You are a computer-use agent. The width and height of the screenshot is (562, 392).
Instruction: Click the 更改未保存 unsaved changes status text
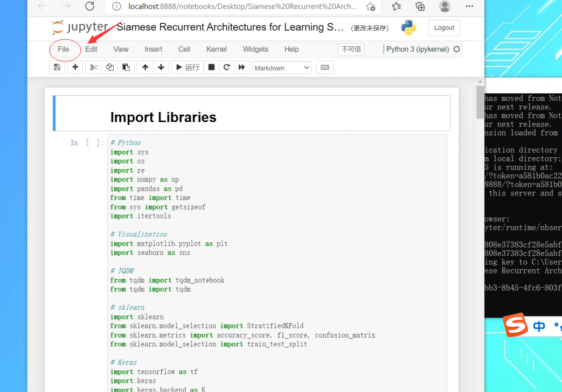tap(370, 28)
